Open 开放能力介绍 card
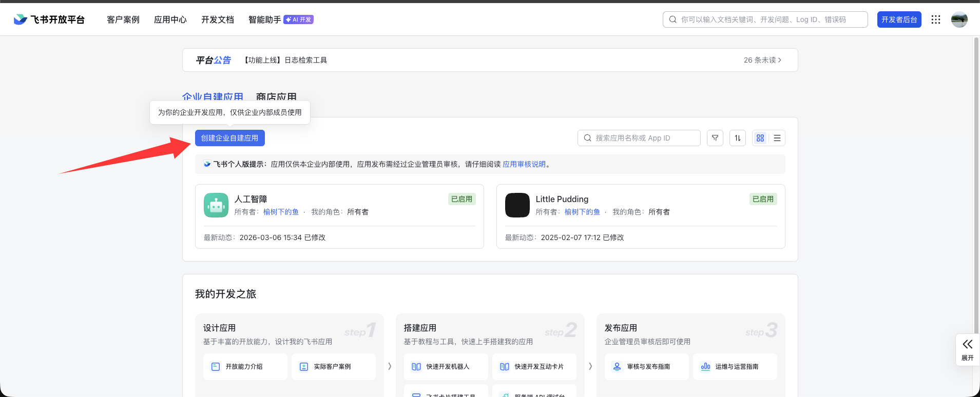Viewport: 980px width, 397px height. click(x=245, y=367)
